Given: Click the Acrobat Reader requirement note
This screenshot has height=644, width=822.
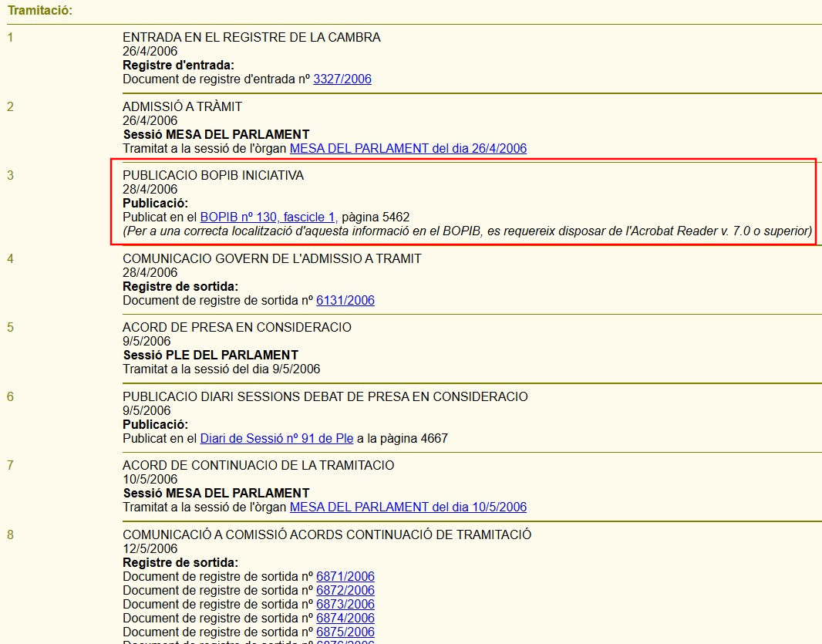Looking at the screenshot, I should point(467,231).
